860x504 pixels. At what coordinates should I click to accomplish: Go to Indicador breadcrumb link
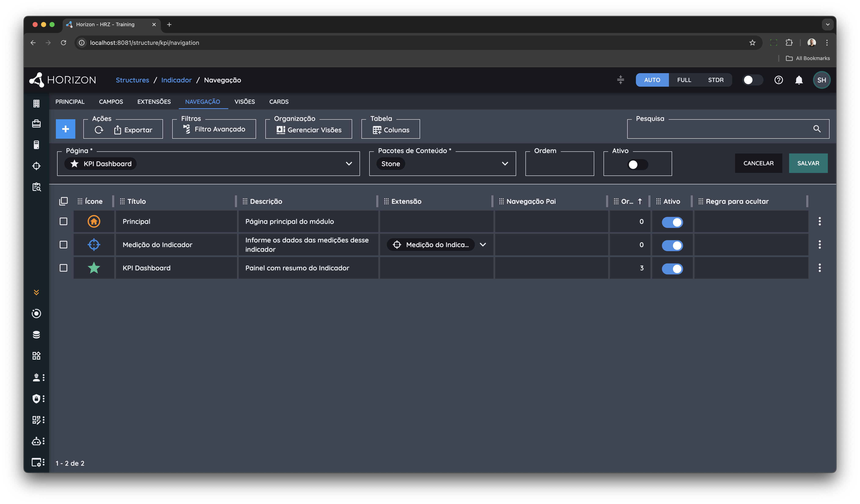[x=176, y=80]
